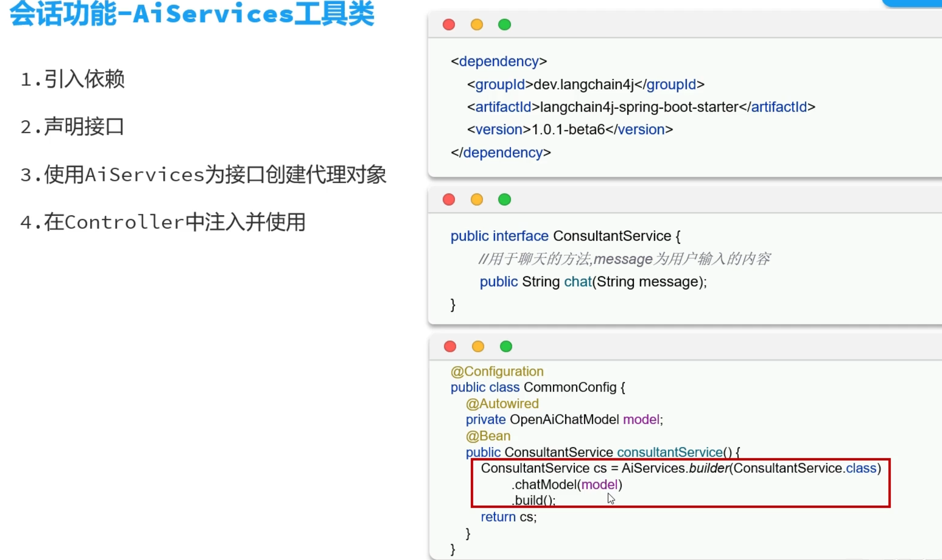Click the @Configuration annotation
This screenshot has width=942, height=560.
pos(497,371)
